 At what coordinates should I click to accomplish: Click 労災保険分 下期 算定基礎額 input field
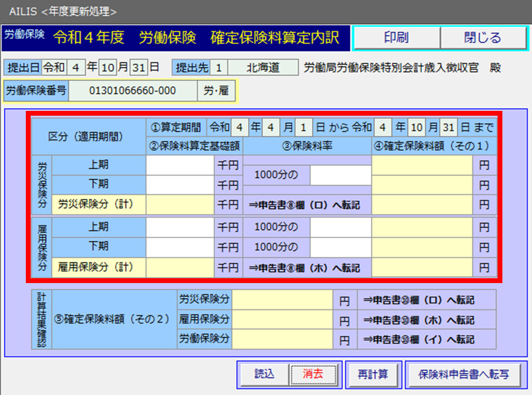[180, 185]
